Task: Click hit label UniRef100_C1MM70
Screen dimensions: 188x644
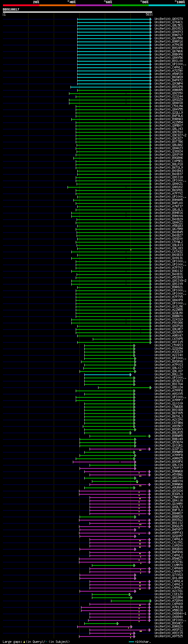Action: [x=169, y=565]
